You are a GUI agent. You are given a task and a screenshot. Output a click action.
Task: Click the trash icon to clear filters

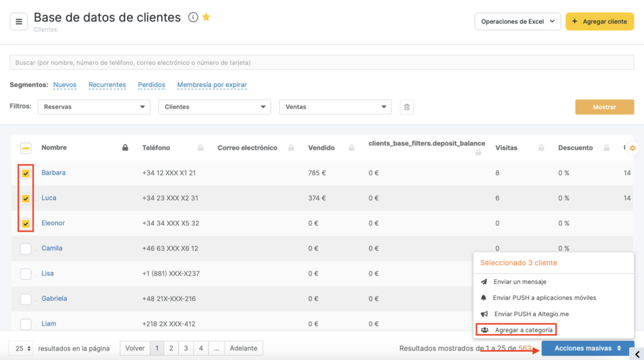click(x=407, y=107)
